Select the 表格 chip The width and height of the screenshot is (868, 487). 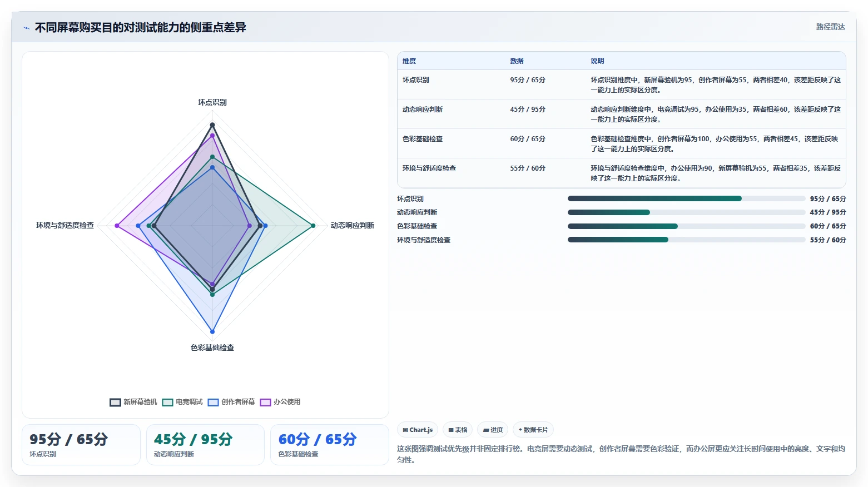tap(458, 430)
